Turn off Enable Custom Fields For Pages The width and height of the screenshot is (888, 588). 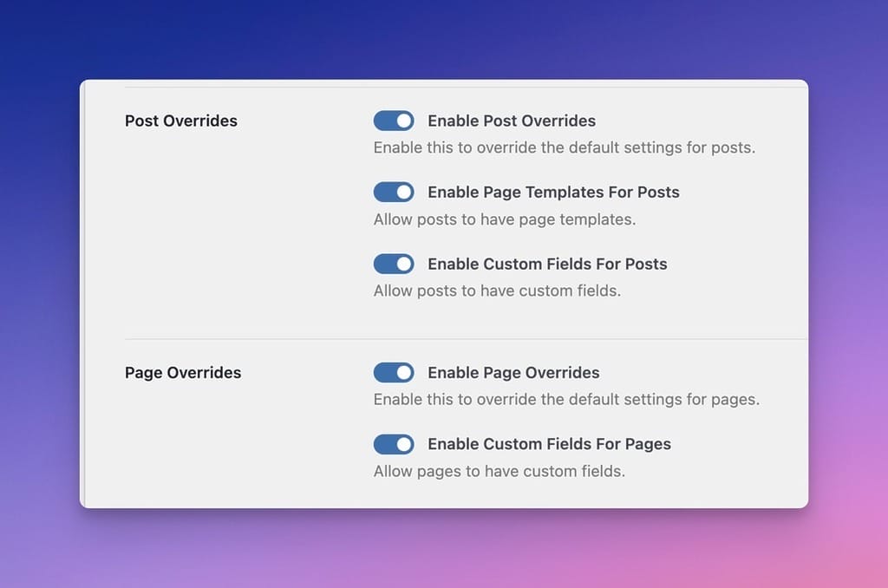[394, 444]
